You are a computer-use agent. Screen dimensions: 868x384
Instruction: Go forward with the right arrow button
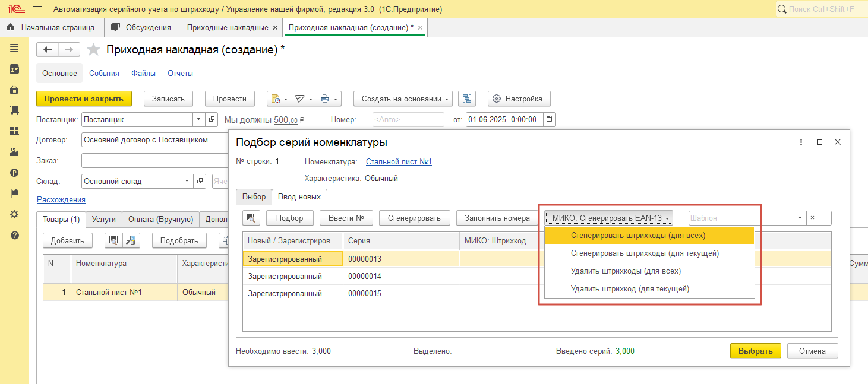pos(69,50)
